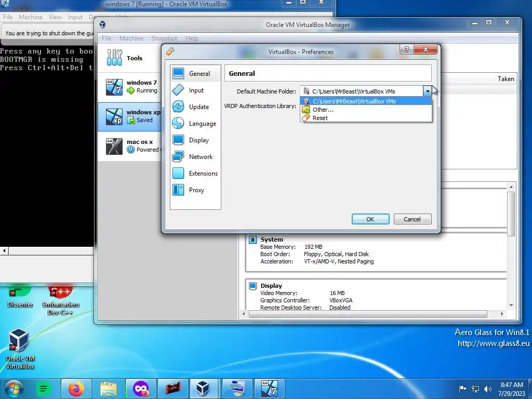This screenshot has height=399, width=532.
Task: Select the mac os x virtual machine
Action: [x=130, y=146]
